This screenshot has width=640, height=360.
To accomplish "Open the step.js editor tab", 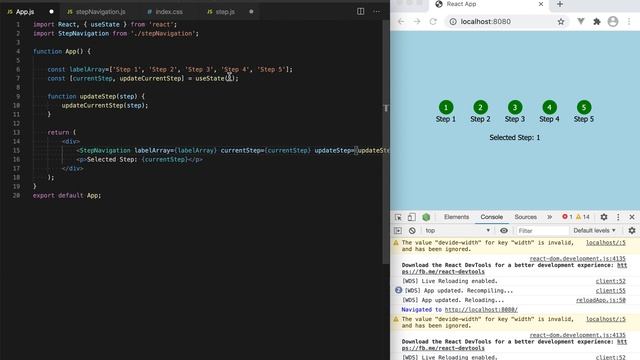I will pos(225,12).
